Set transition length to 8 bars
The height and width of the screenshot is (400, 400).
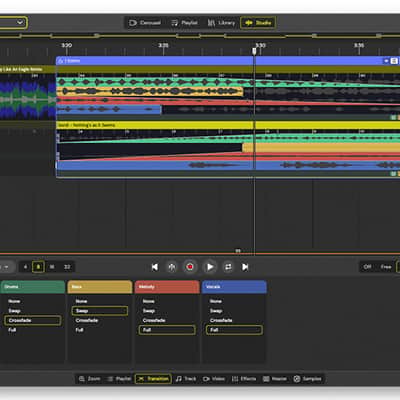click(38, 267)
